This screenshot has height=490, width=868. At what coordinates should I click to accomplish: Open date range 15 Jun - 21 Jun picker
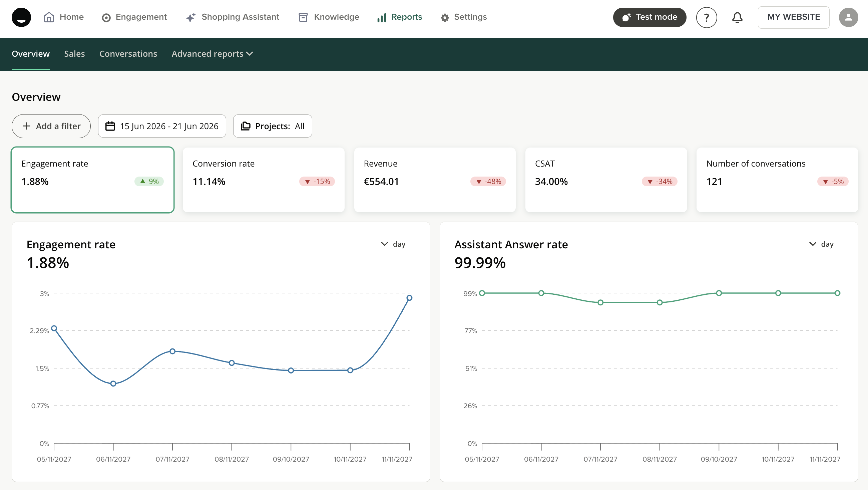162,126
